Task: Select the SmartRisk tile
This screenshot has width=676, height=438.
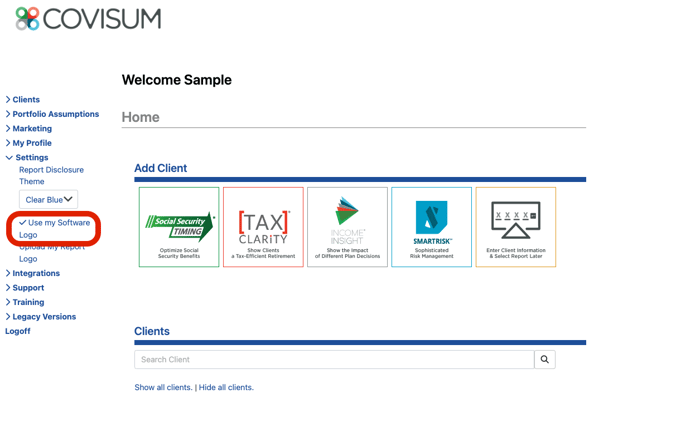Action: point(432,227)
